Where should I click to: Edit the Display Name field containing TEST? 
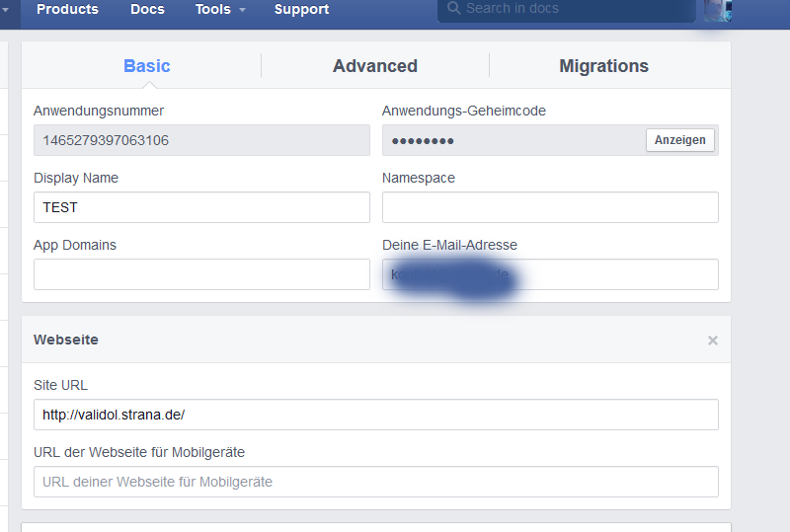pos(201,207)
